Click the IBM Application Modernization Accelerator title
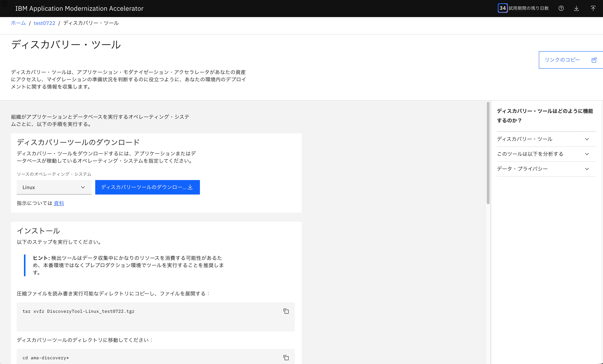 79,8
